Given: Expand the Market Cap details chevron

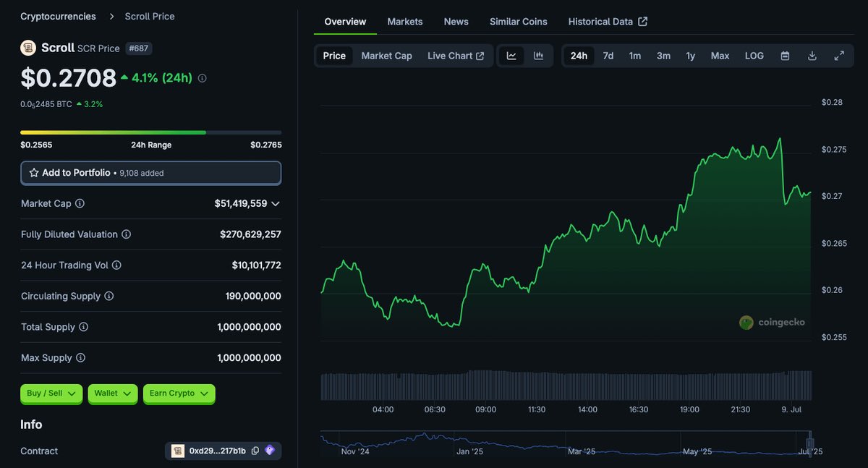Looking at the screenshot, I should 276,204.
